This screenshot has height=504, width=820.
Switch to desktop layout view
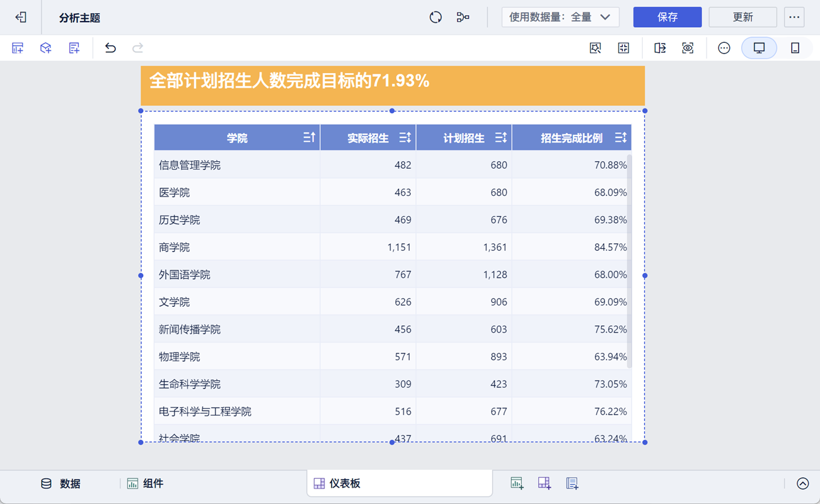(759, 48)
